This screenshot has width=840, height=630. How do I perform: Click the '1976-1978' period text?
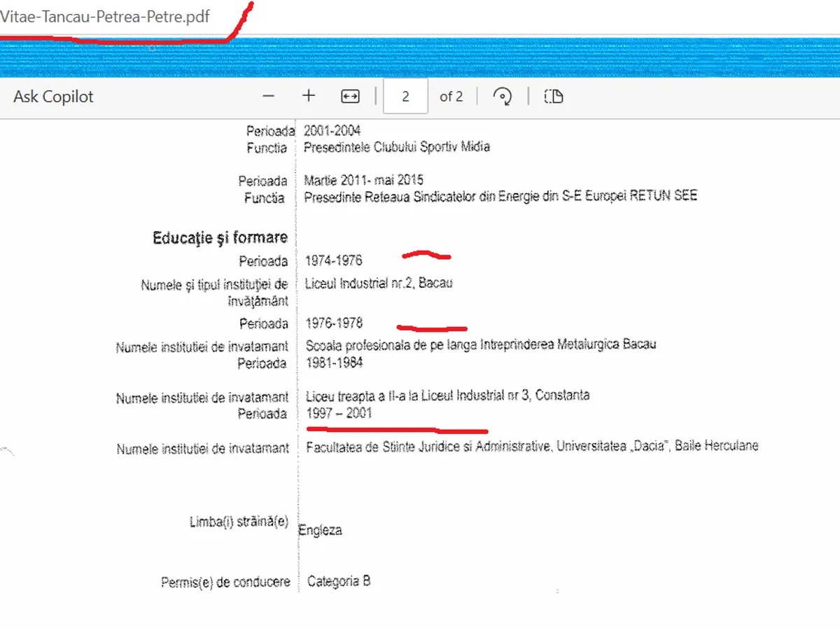[x=334, y=323]
